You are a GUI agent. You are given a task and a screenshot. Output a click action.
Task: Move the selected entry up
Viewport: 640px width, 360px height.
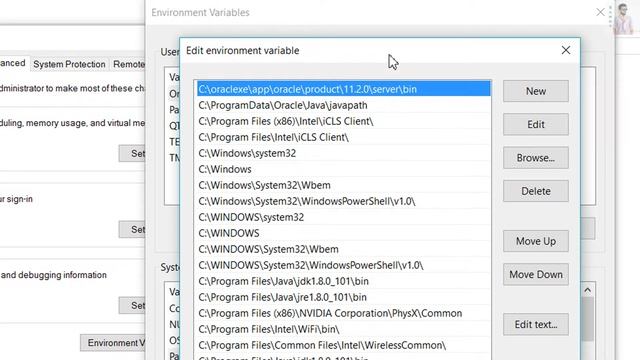click(x=536, y=241)
